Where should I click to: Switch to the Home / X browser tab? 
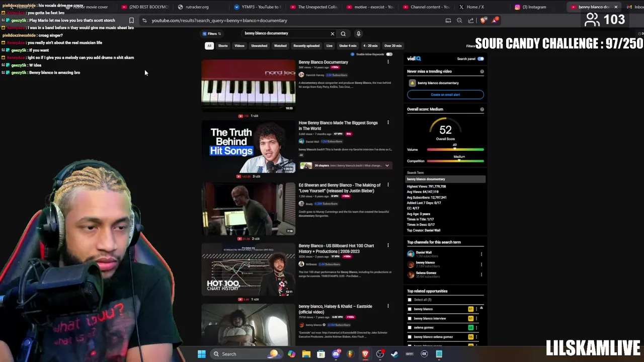point(474,7)
